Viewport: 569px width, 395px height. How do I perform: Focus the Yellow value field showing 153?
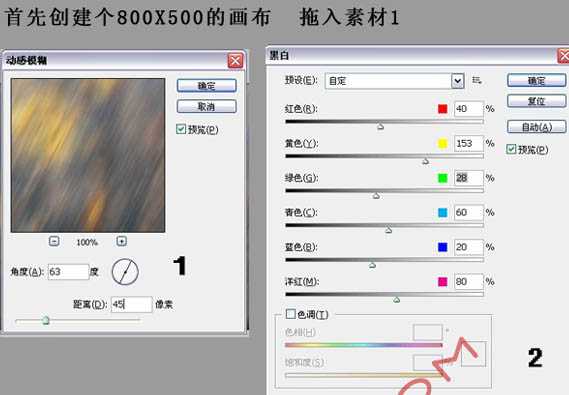469,143
